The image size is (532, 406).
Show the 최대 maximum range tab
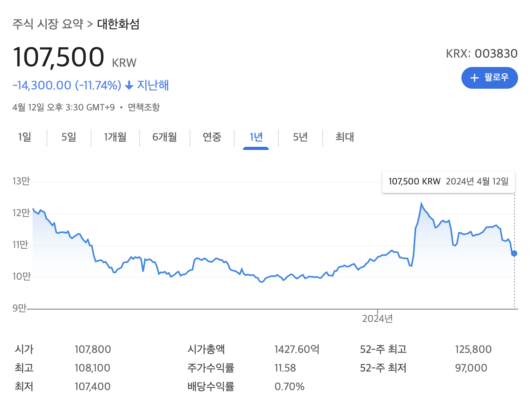pos(345,137)
